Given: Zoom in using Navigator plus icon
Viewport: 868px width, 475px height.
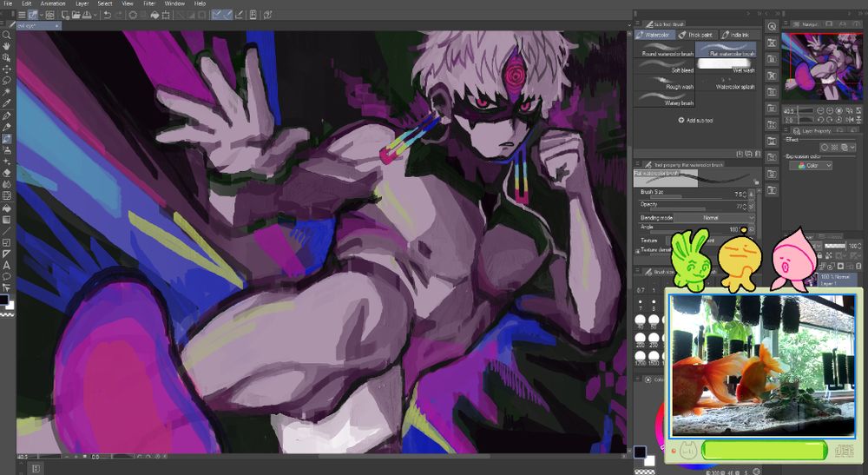Looking at the screenshot, I should point(829,111).
